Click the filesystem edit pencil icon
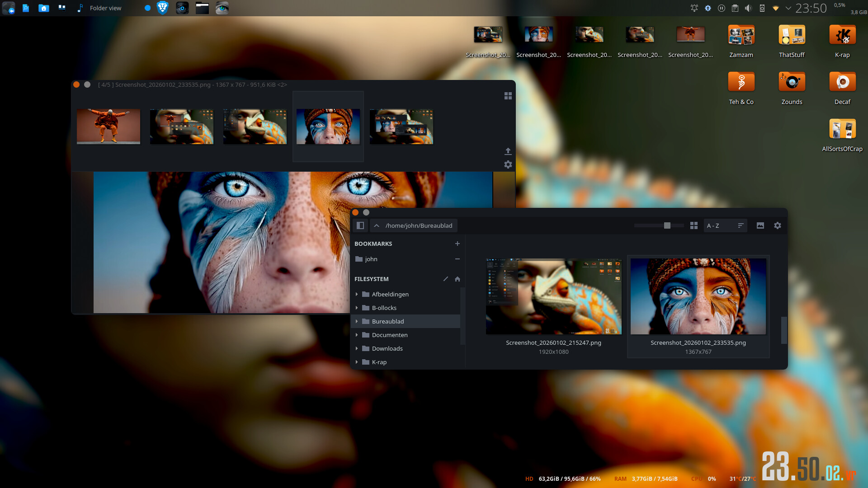Screen dimensions: 868x488 pyautogui.click(x=446, y=279)
